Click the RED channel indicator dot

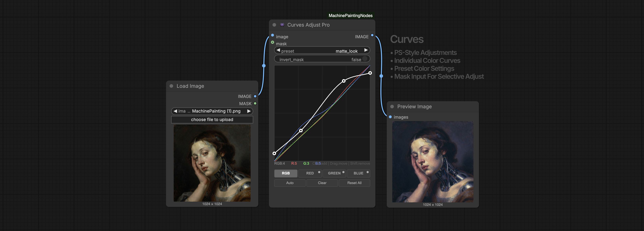319,172
